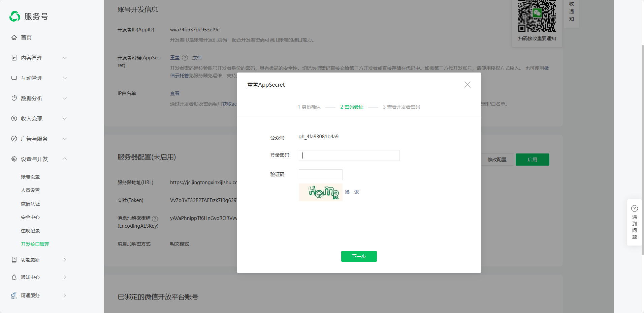Expand the 功能更新 arrow
This screenshot has width=644, height=313.
[65, 260]
